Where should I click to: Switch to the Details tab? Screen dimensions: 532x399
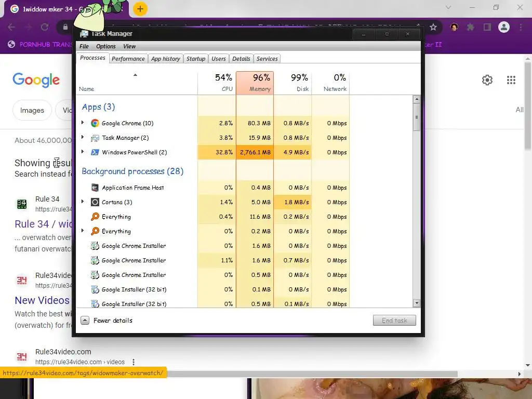click(241, 59)
